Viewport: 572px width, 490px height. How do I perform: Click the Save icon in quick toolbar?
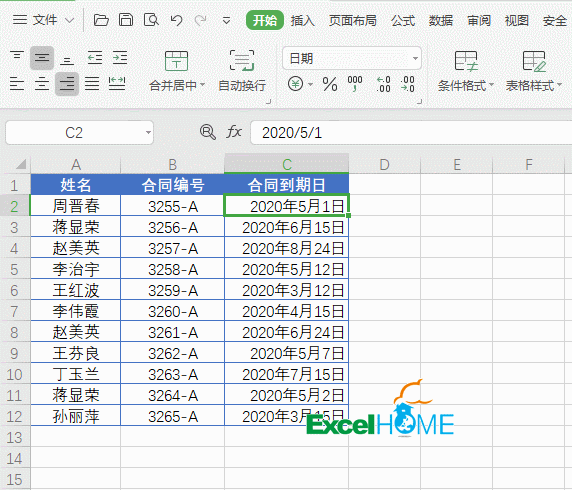coord(126,20)
